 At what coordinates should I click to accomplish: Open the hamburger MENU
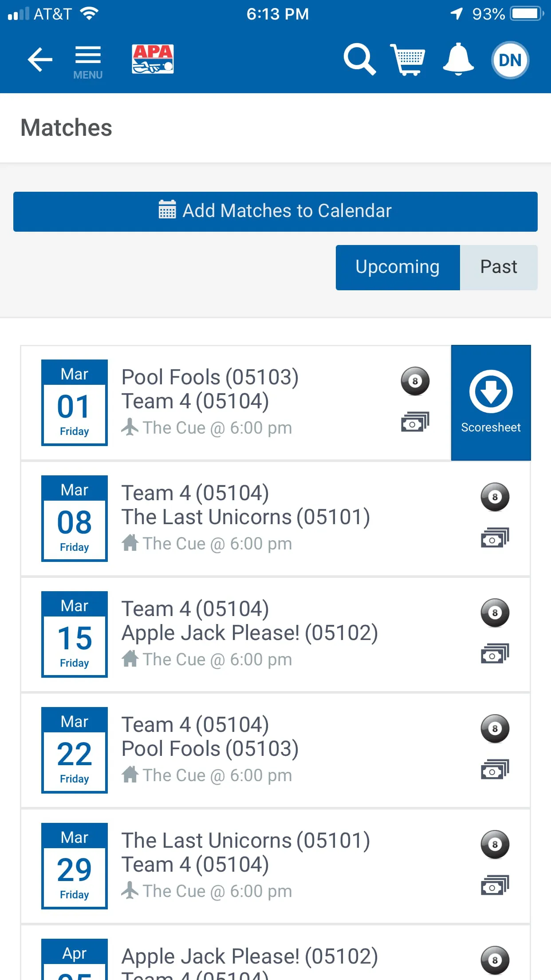(88, 61)
